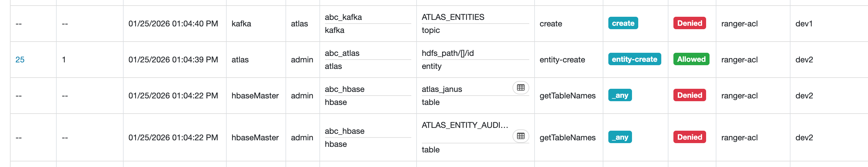Select the ATLAS_ENTITIES resource name
This screenshot has height=167, width=868.
point(453,17)
